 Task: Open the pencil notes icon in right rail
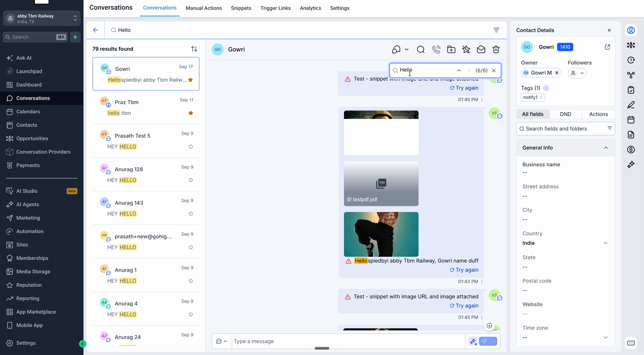pos(631,105)
